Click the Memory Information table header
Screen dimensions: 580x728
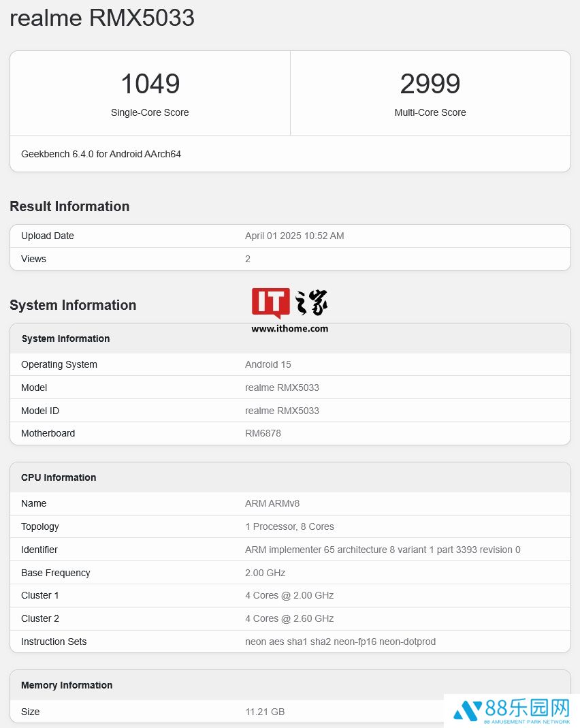(x=67, y=685)
